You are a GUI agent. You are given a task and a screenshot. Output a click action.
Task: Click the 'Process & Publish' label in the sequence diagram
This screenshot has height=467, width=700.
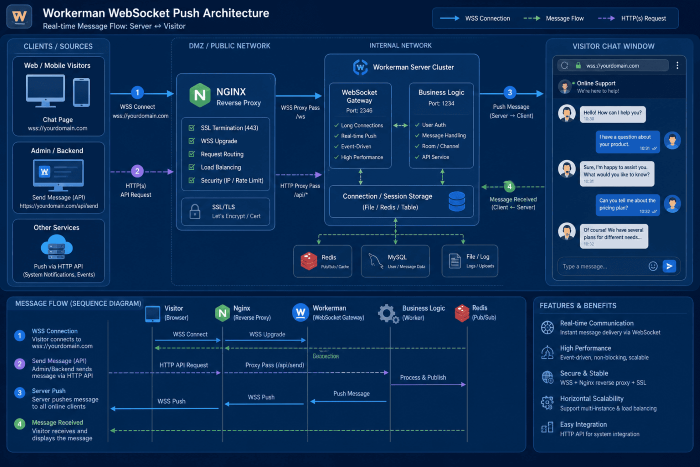(423, 377)
